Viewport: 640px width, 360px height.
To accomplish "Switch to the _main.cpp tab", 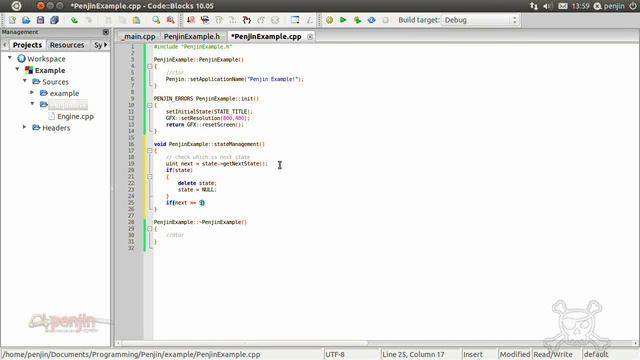I will [x=138, y=36].
